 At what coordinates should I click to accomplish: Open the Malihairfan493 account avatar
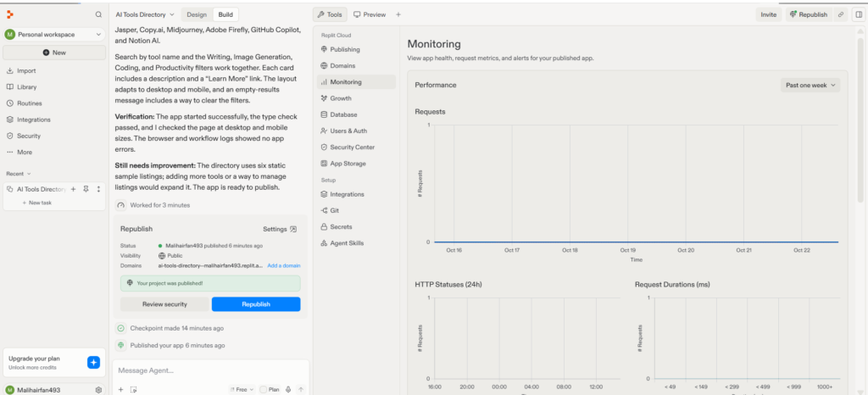[x=9, y=389]
